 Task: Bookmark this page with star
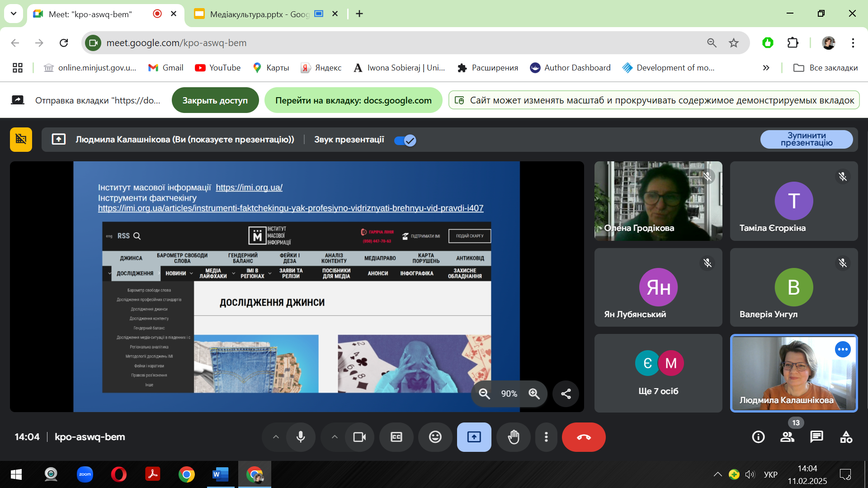pyautogui.click(x=734, y=43)
